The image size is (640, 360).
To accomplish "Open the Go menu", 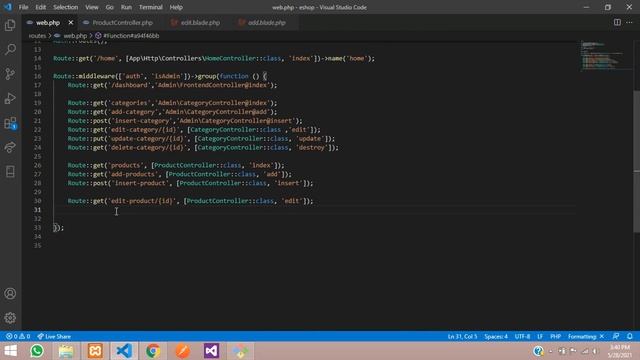I will coord(109,7).
